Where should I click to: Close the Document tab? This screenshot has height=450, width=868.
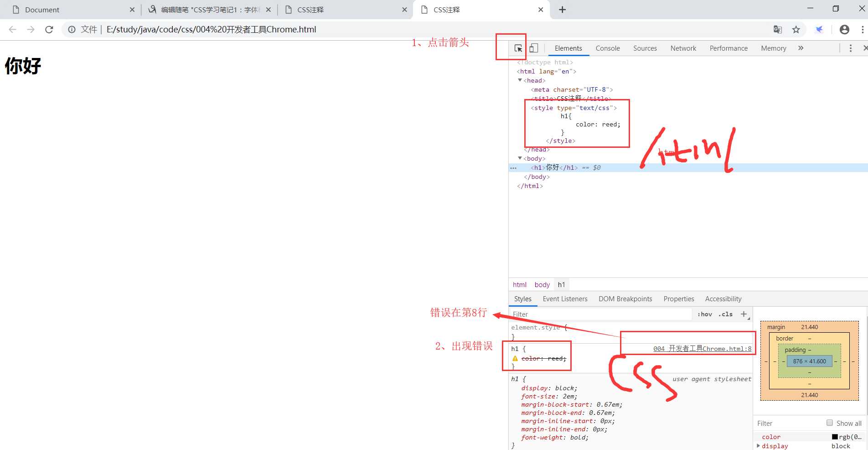132,10
